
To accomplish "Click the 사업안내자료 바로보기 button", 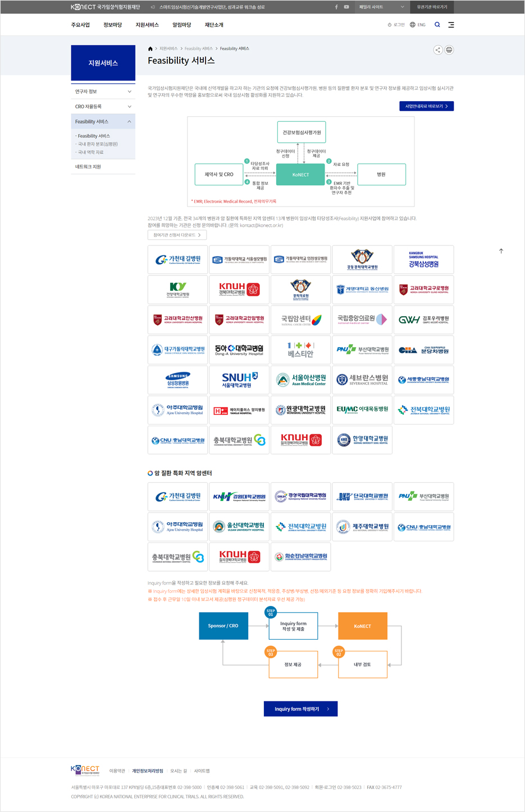I will coord(427,106).
